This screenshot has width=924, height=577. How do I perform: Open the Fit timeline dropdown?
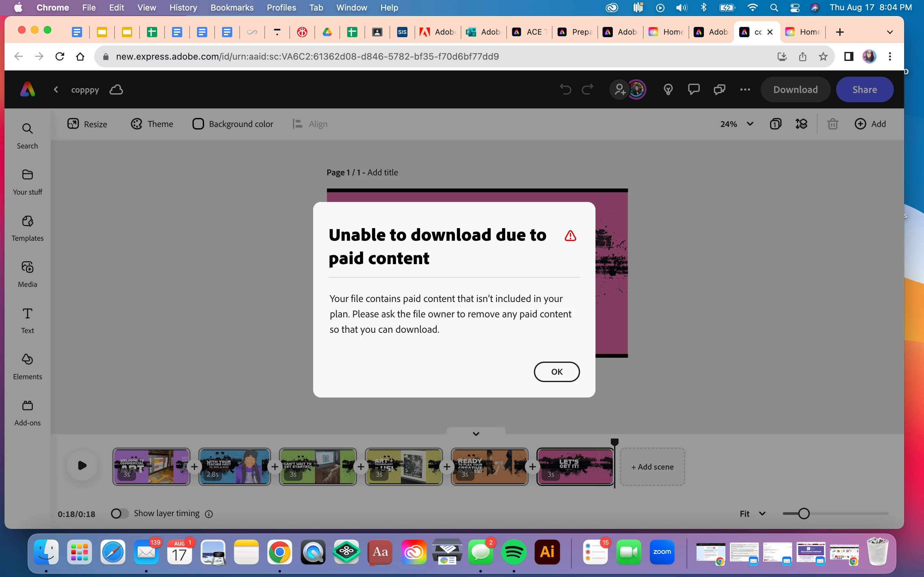click(x=752, y=514)
